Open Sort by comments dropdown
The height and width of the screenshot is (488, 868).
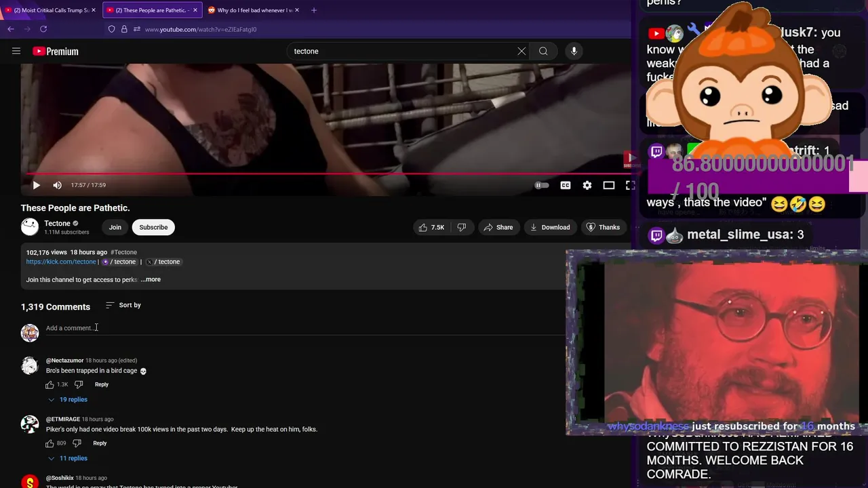[x=123, y=305]
